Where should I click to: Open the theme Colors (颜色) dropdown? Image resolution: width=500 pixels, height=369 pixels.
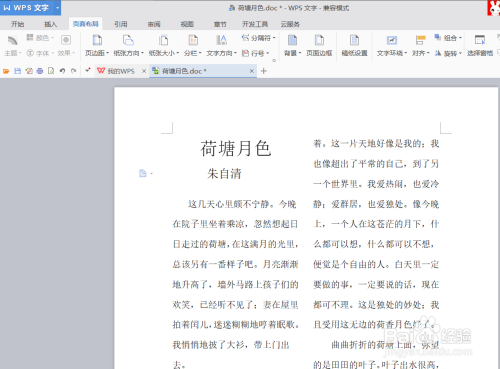pos(40,38)
